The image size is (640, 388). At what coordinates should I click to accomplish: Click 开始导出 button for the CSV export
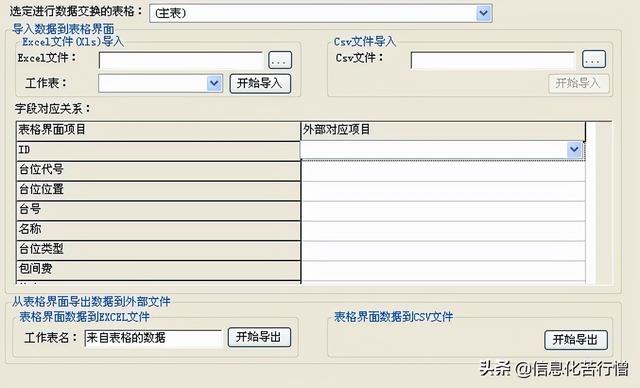[x=576, y=340]
